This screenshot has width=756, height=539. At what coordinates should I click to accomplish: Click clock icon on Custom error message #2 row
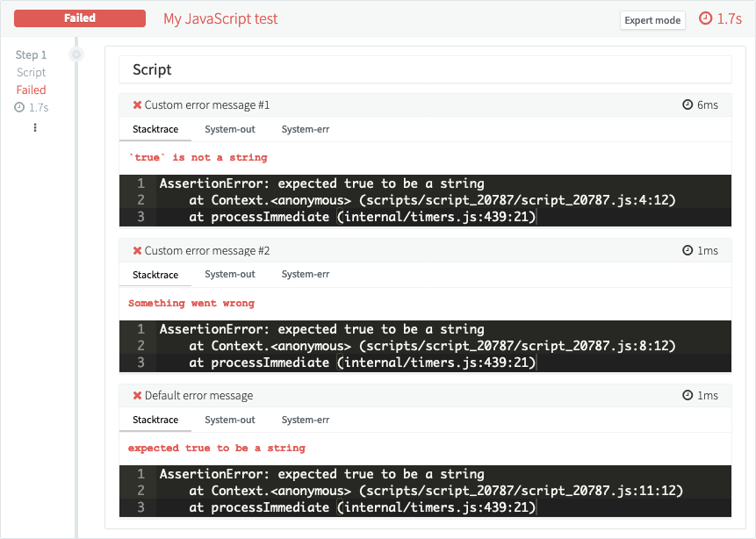pos(688,251)
